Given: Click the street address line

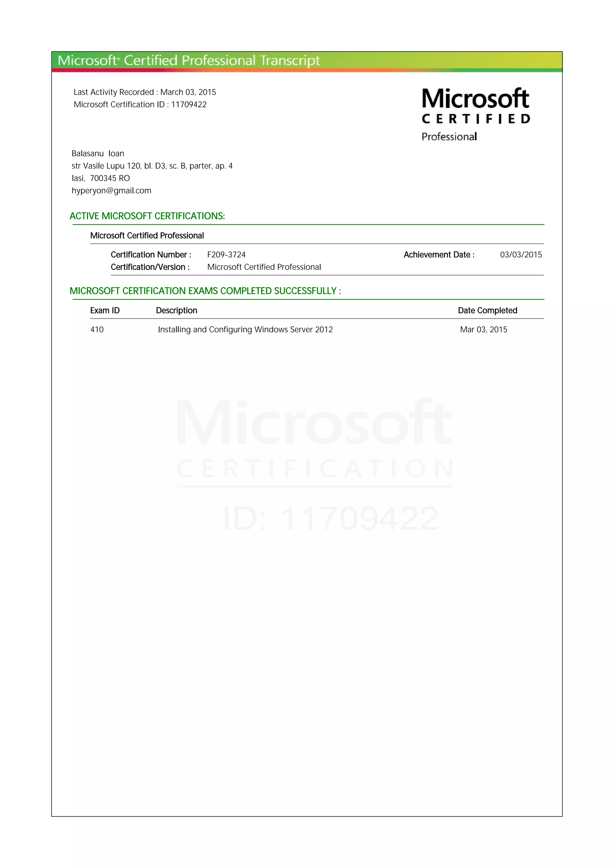Looking at the screenshot, I should click(x=152, y=166).
